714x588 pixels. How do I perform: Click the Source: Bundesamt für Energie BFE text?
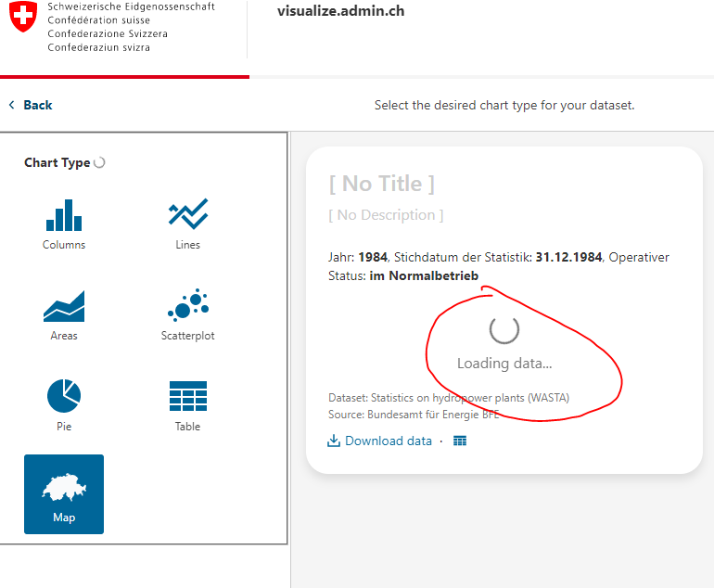click(x=414, y=415)
